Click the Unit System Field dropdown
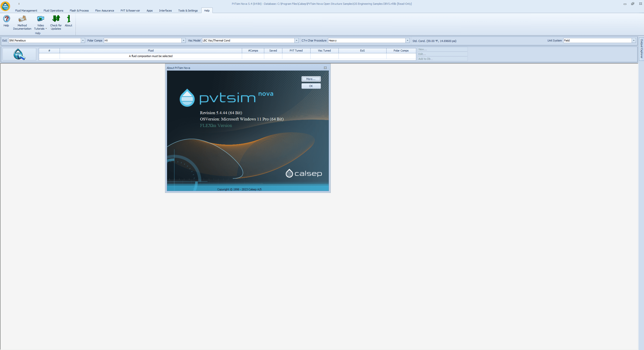 pyautogui.click(x=634, y=40)
